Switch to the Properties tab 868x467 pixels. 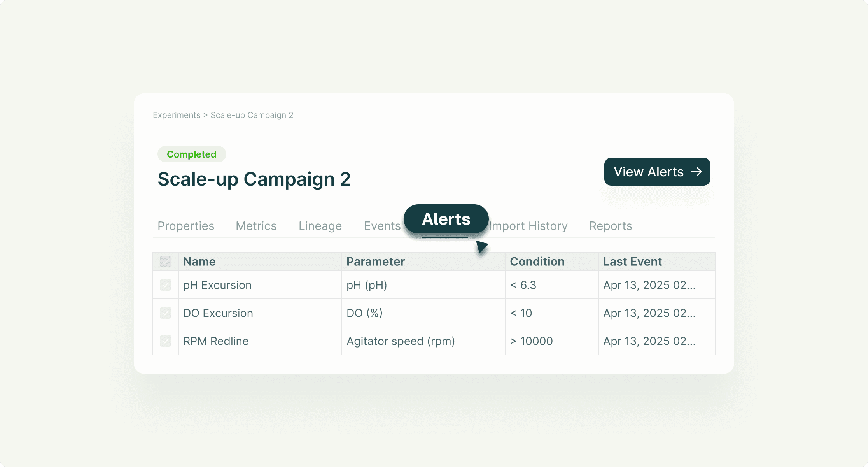pyautogui.click(x=186, y=226)
